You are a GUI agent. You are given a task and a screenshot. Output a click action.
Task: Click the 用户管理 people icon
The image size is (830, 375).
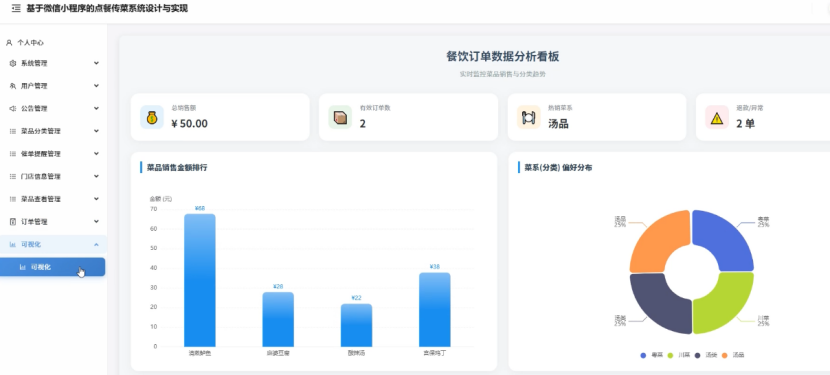coord(13,86)
